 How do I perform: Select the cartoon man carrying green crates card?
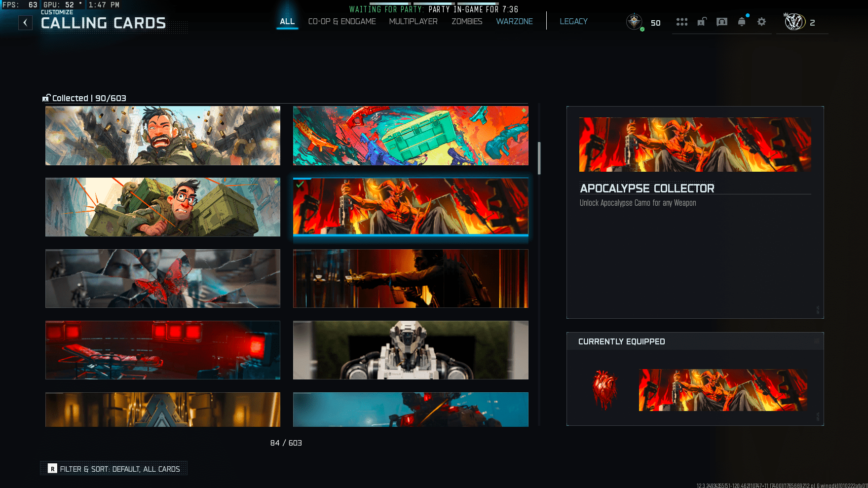163,207
